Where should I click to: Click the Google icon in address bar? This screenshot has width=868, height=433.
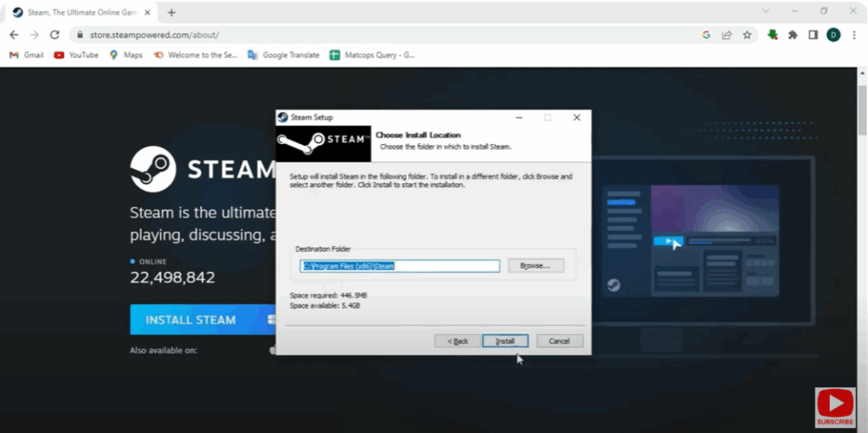tap(706, 35)
